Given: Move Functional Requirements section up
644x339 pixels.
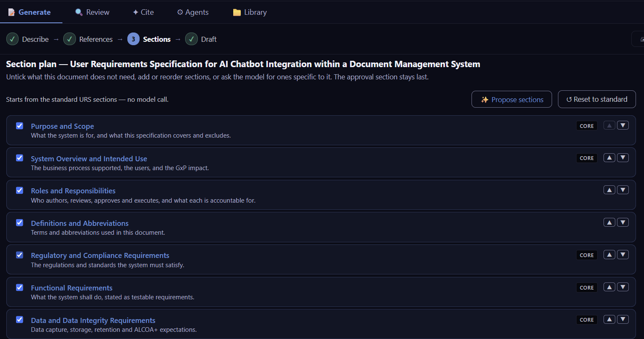Looking at the screenshot, I should (609, 287).
